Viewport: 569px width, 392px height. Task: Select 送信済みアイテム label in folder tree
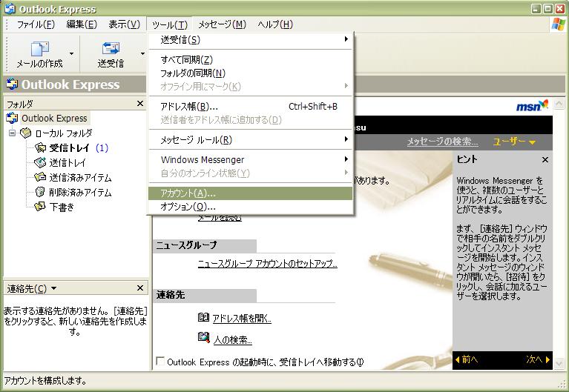pos(80,178)
